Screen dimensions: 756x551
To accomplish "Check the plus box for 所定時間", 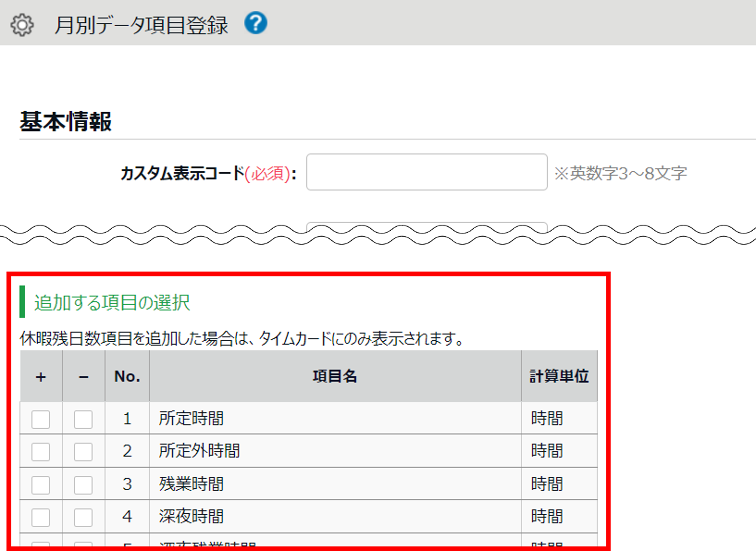I will [41, 419].
